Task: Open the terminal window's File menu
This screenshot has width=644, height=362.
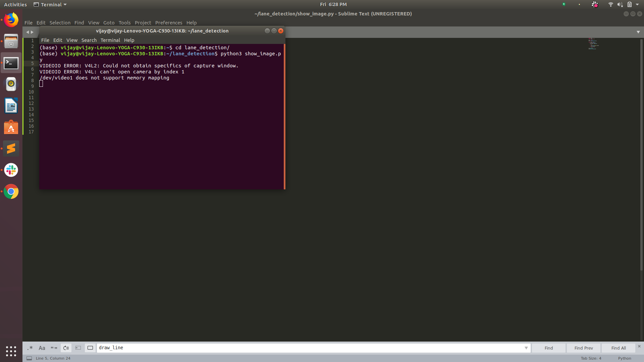Action: 45,40
